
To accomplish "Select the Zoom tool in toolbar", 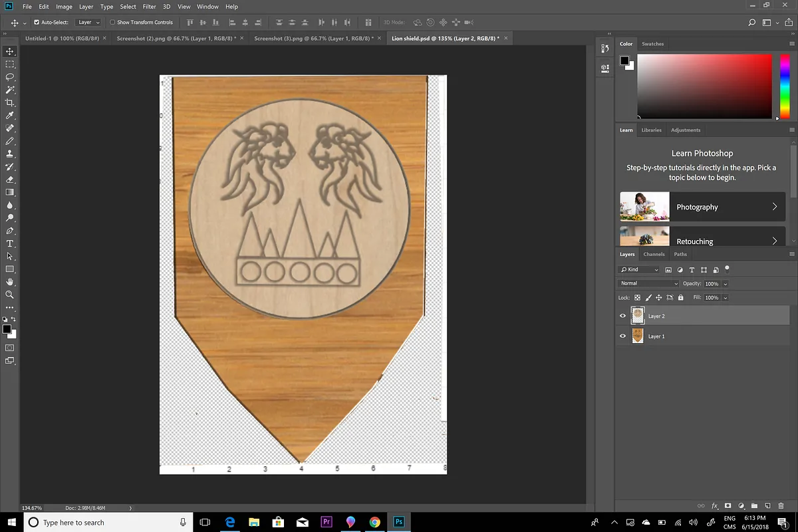I will coord(10,294).
